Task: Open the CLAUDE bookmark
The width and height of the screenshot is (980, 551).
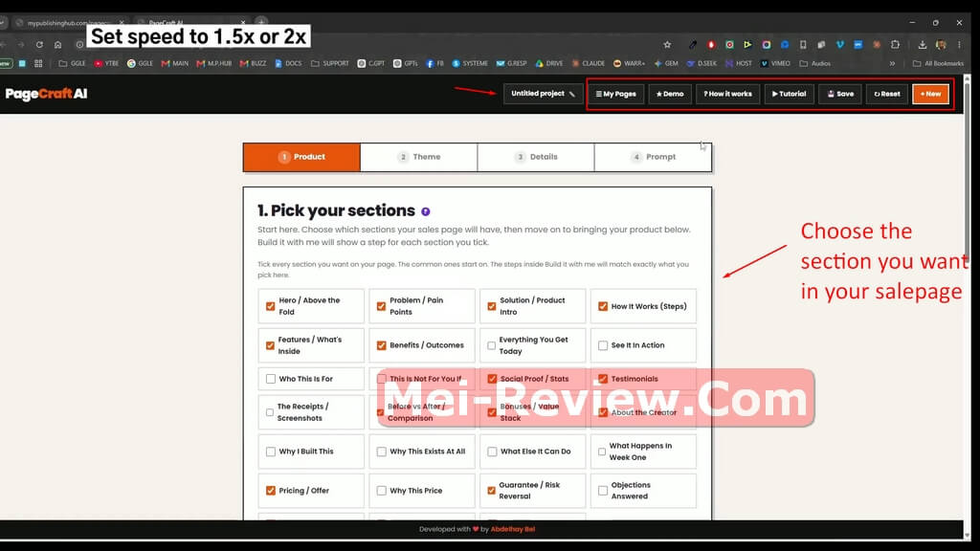Action: click(589, 63)
